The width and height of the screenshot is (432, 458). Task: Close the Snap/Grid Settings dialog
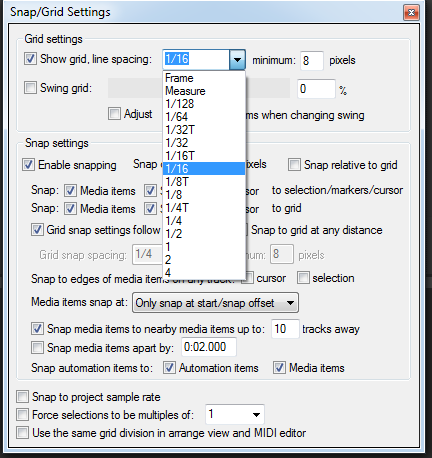(411, 13)
